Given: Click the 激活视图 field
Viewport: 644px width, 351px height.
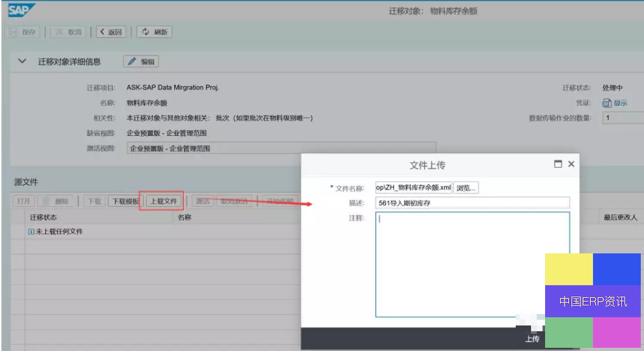Looking at the screenshot, I should click(x=281, y=148).
